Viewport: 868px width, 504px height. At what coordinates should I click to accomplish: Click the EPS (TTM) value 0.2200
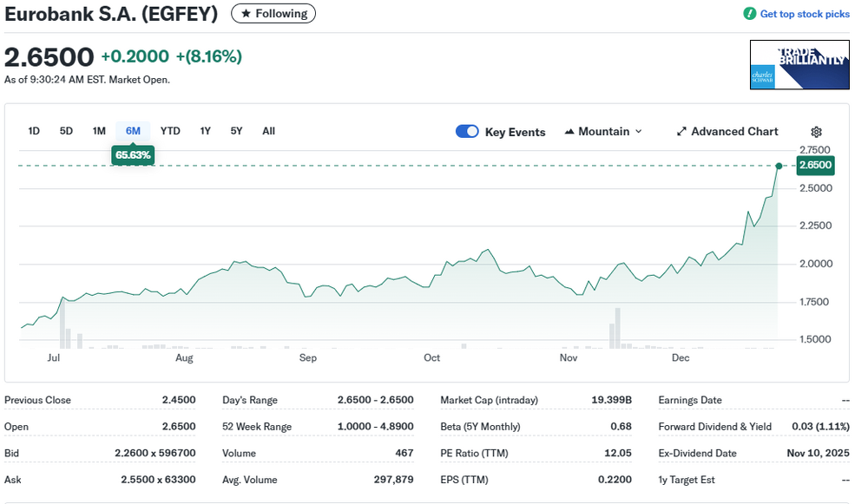tap(615, 480)
